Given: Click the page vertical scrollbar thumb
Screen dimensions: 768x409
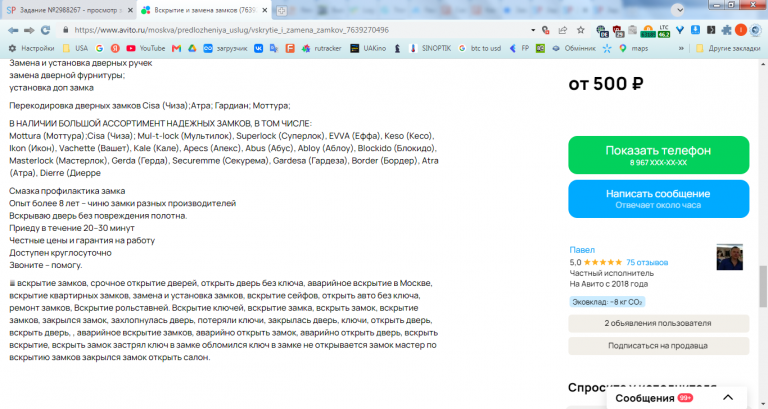Looking at the screenshot, I should (x=763, y=287).
